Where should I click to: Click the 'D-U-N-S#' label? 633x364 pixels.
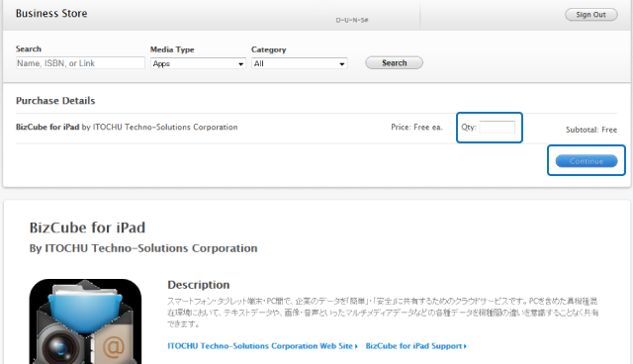(x=352, y=20)
